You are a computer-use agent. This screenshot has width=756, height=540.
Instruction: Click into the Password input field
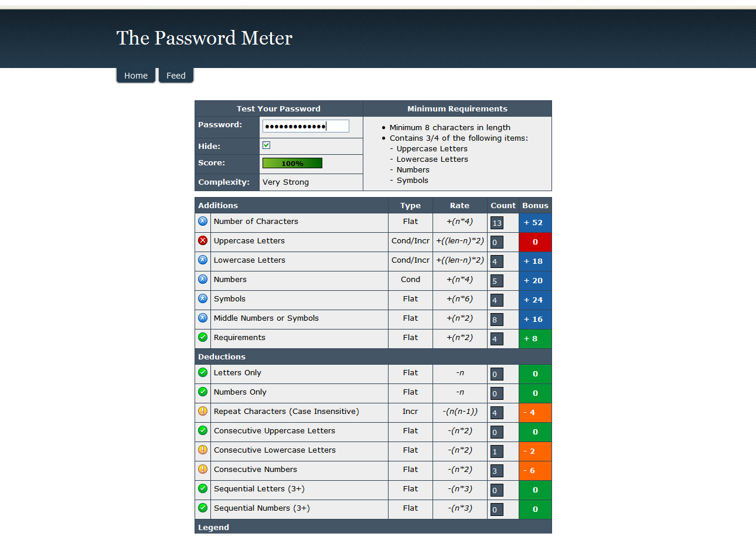[x=306, y=126]
